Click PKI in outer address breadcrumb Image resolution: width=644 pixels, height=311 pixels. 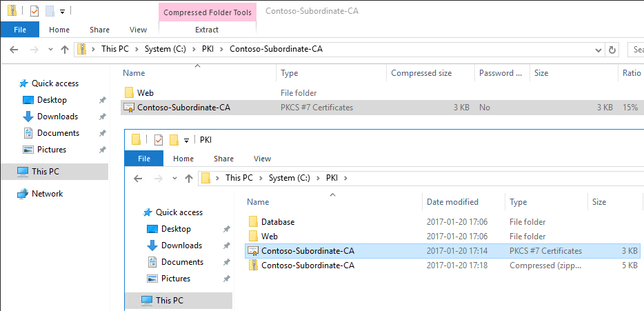click(x=208, y=49)
